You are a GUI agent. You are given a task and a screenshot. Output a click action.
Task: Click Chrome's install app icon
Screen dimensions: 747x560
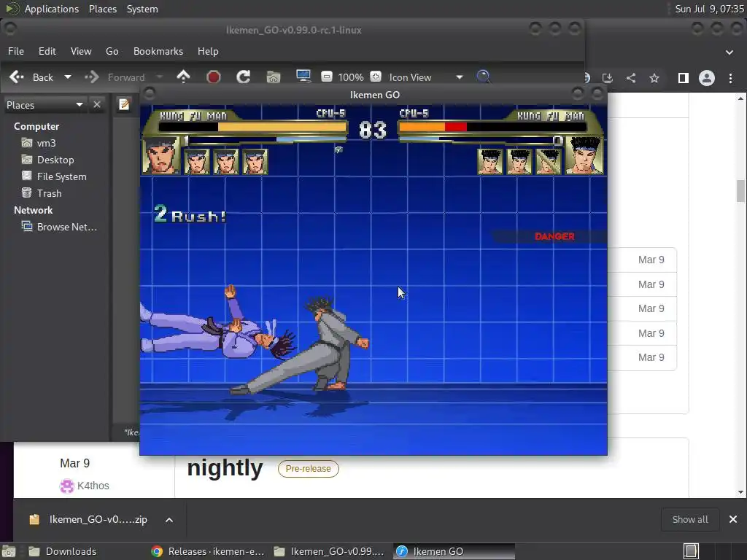point(608,77)
